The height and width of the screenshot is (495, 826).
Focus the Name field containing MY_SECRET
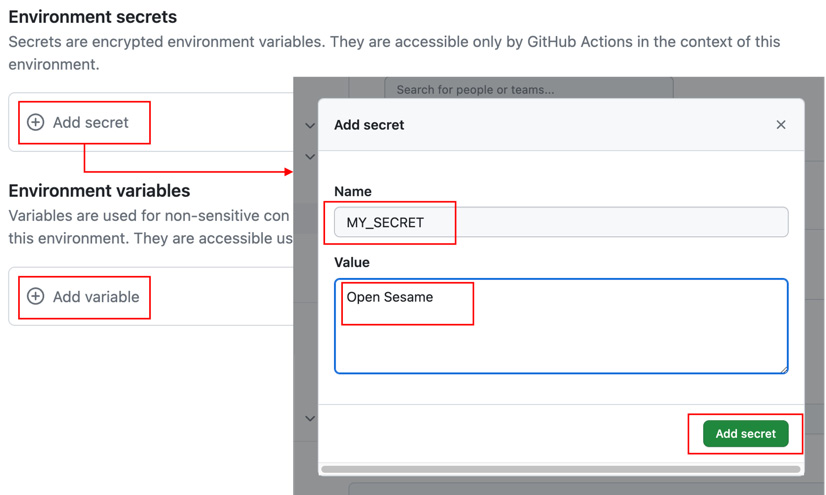tap(561, 222)
